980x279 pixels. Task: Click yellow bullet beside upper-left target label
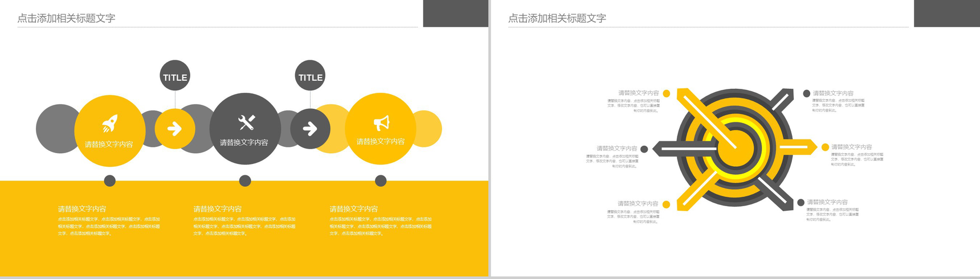pos(667,93)
